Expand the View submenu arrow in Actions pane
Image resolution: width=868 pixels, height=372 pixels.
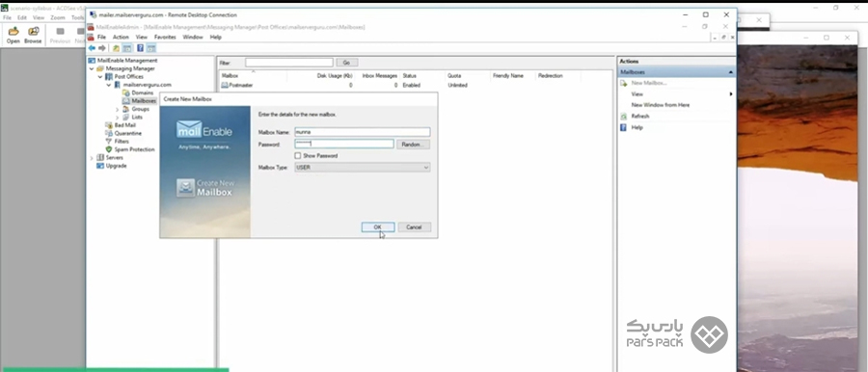click(731, 94)
